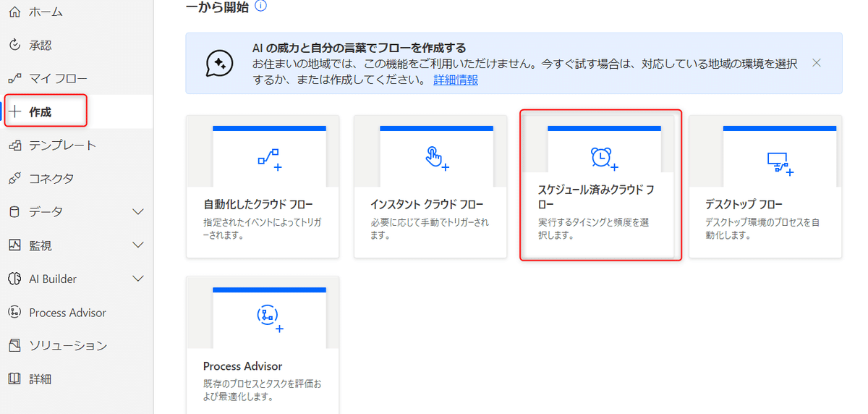The height and width of the screenshot is (414, 868).
Task: Choose 自動化したクラウド フロー card title
Action: tap(258, 204)
